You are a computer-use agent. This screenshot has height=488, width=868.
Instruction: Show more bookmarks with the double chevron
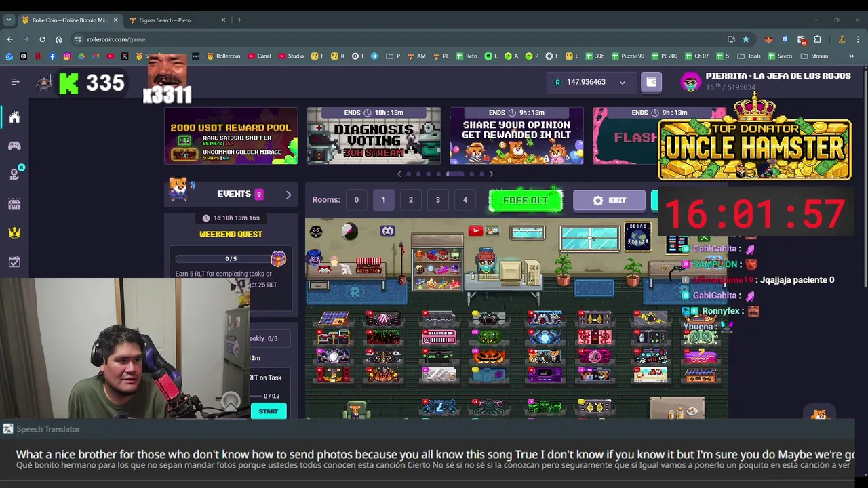(851, 56)
